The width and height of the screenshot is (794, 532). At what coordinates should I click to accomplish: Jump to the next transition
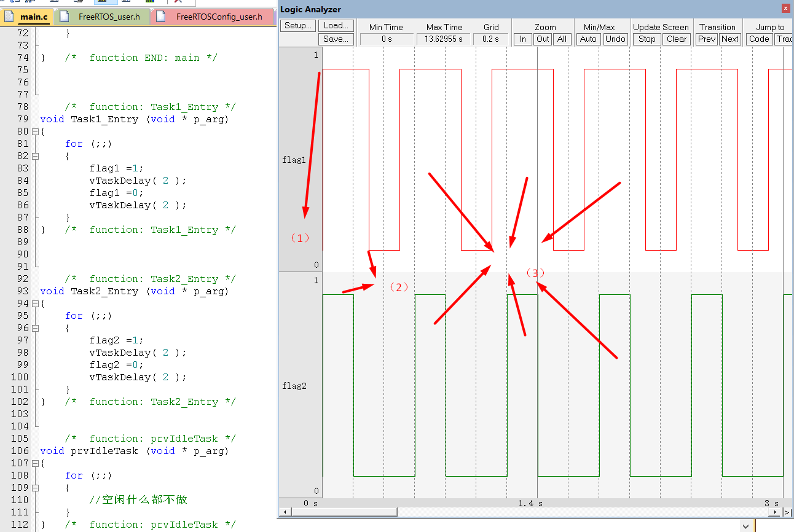tap(730, 39)
